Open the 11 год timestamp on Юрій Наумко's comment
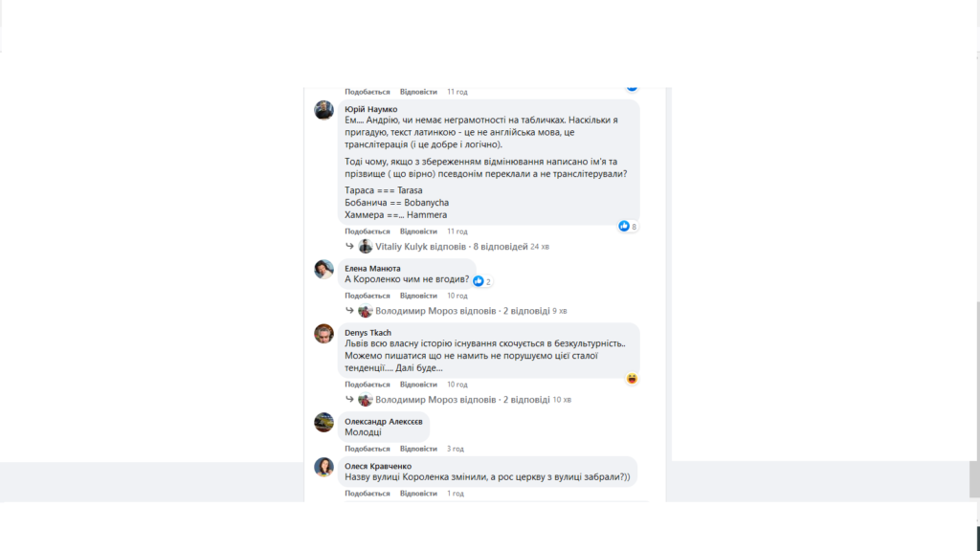Viewport: 980px width, 551px height. (x=457, y=231)
